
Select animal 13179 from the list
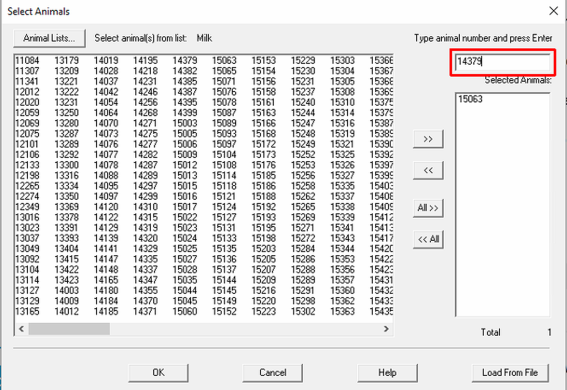(x=67, y=60)
